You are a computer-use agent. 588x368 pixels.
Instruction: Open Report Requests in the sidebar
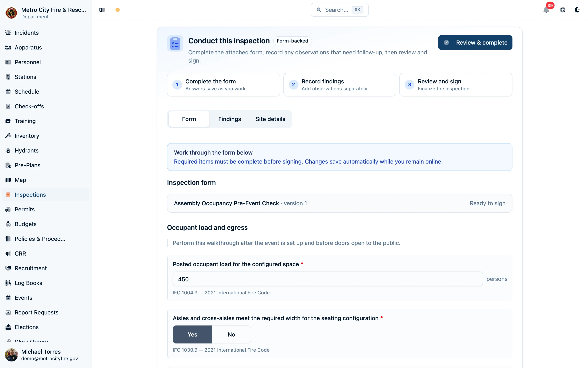tap(46, 313)
